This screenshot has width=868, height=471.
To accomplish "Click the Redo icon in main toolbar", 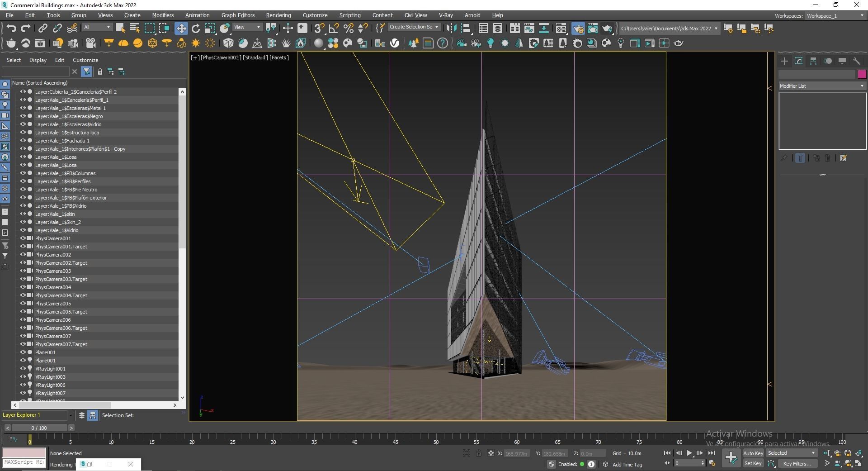I will pyautogui.click(x=26, y=29).
